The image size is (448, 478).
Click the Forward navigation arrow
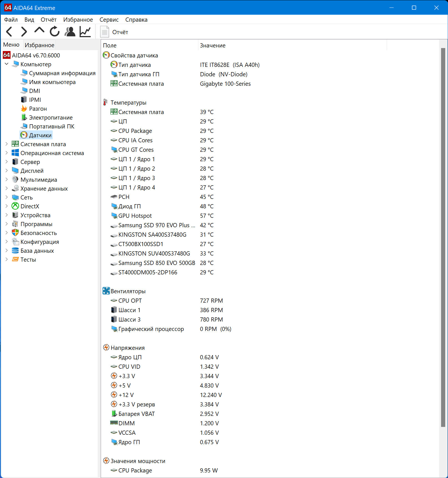point(24,32)
